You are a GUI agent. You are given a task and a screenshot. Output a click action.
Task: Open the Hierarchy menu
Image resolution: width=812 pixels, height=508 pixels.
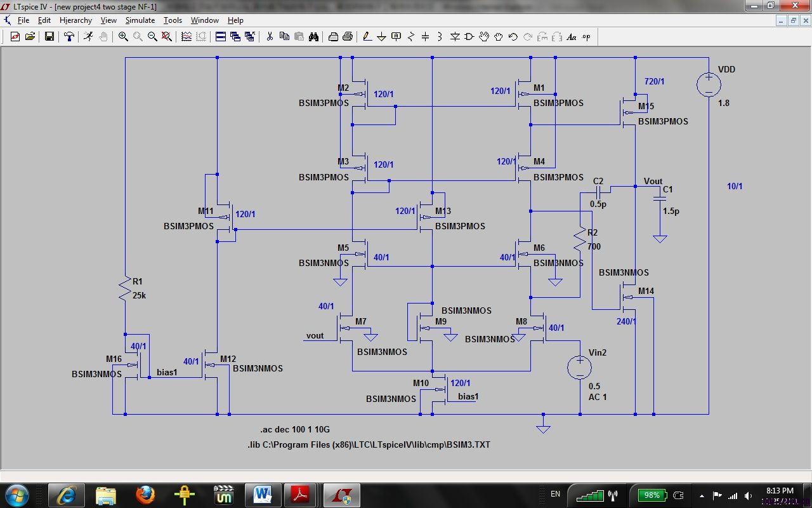tap(75, 20)
